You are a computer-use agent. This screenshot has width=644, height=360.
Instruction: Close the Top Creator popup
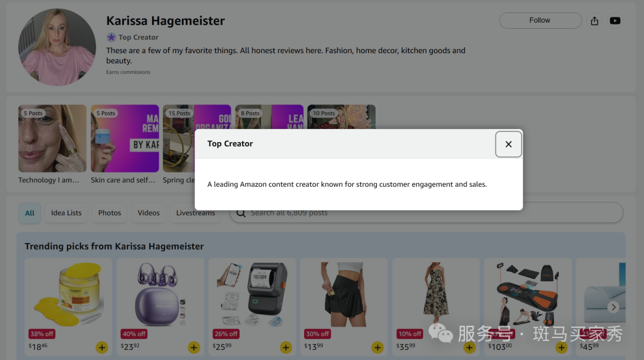[508, 144]
